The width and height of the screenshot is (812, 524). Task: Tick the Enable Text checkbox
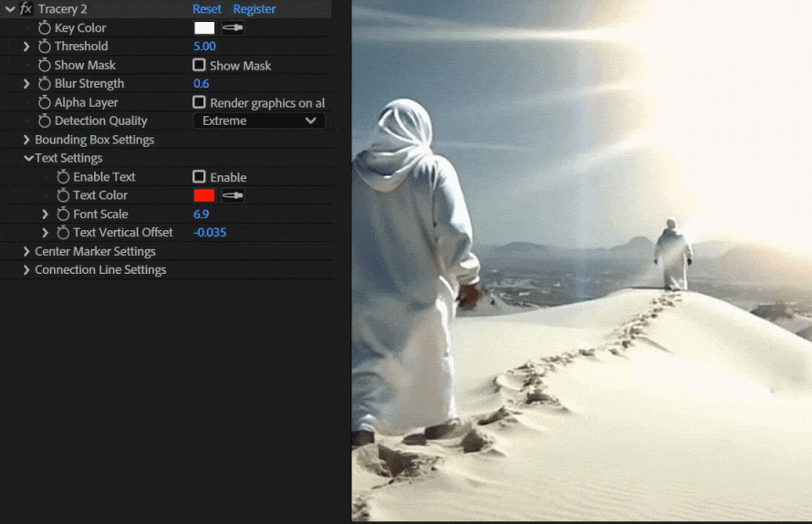(x=199, y=177)
